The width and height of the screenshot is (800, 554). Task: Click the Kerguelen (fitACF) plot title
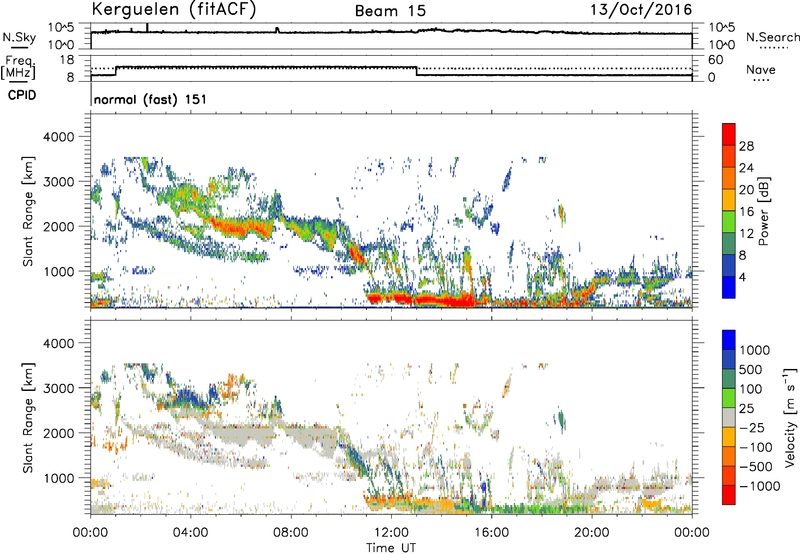tap(173, 10)
